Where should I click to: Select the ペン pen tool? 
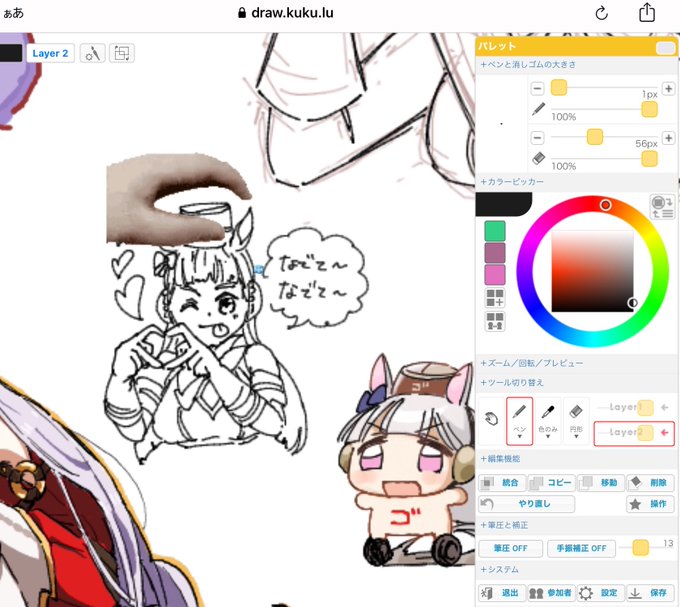coord(519,421)
